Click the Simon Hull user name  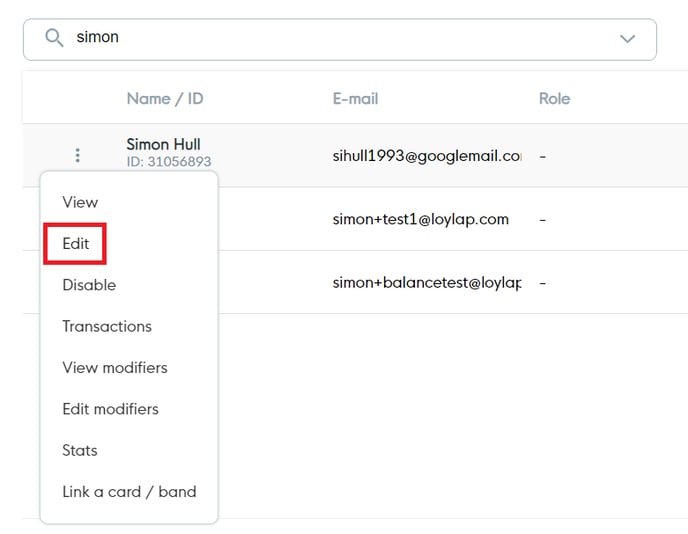click(x=163, y=145)
